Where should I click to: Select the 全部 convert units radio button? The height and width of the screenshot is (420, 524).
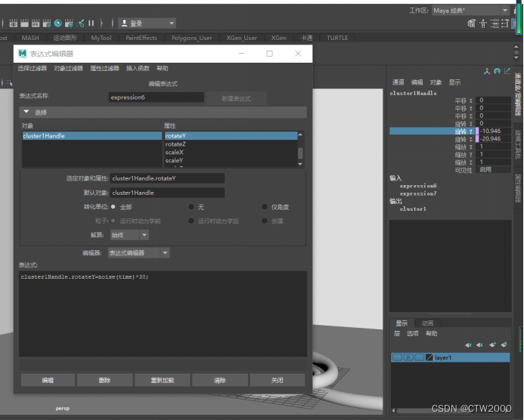[x=113, y=207]
